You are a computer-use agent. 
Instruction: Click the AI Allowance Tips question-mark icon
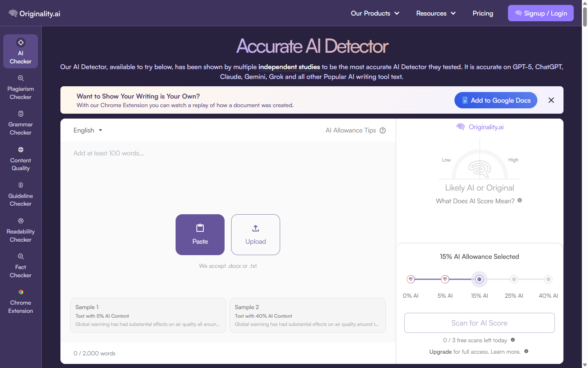click(x=383, y=130)
